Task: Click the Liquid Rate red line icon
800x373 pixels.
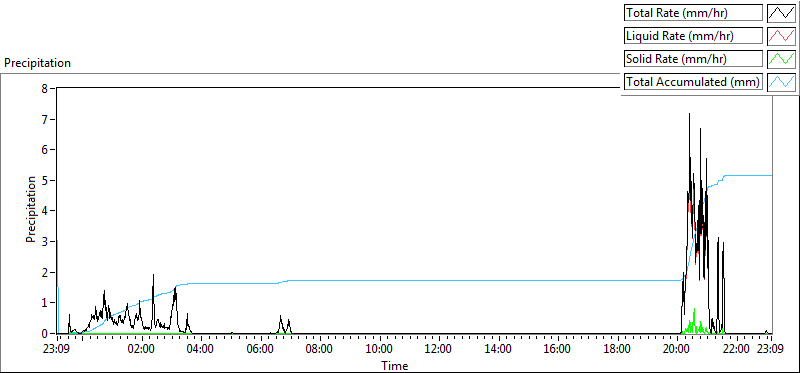Action: click(781, 36)
